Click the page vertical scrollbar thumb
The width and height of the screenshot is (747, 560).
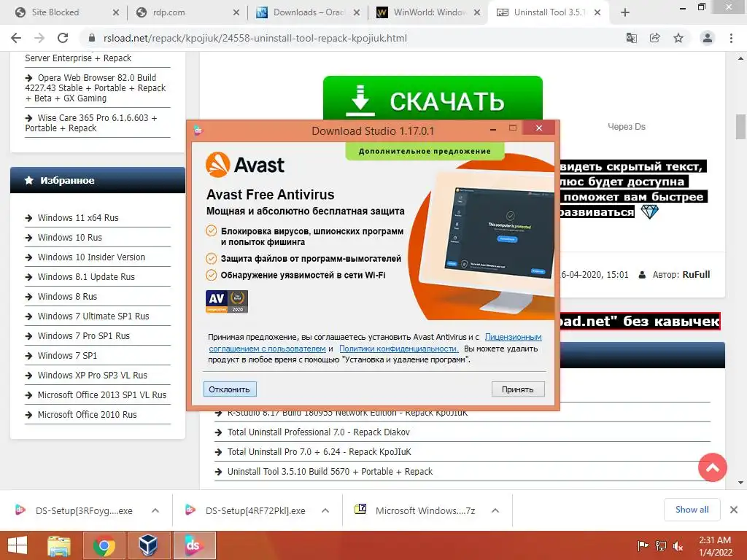(x=740, y=125)
